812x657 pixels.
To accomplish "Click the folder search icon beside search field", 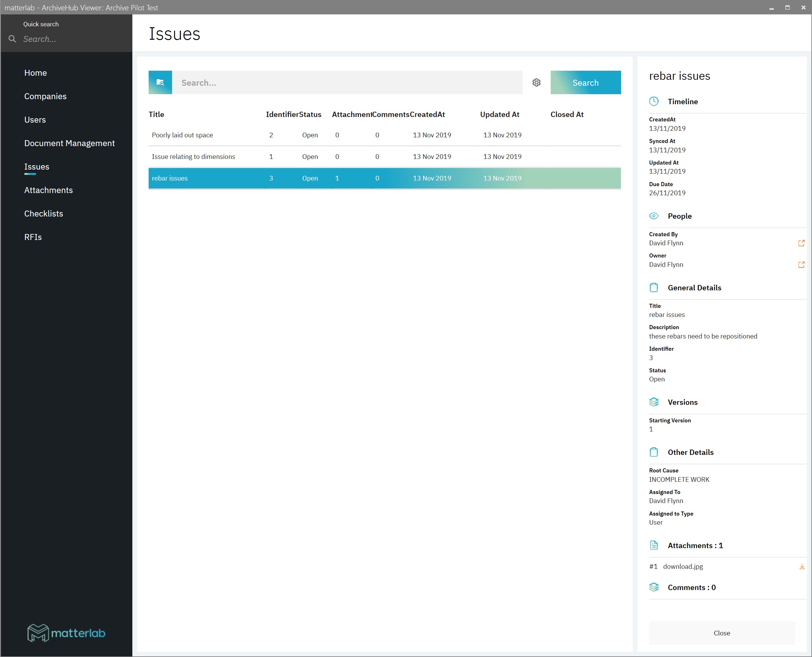I will click(160, 83).
